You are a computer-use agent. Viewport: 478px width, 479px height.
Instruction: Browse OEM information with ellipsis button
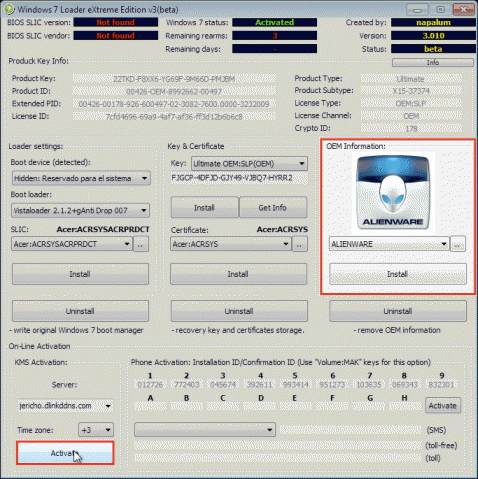pyautogui.click(x=458, y=244)
